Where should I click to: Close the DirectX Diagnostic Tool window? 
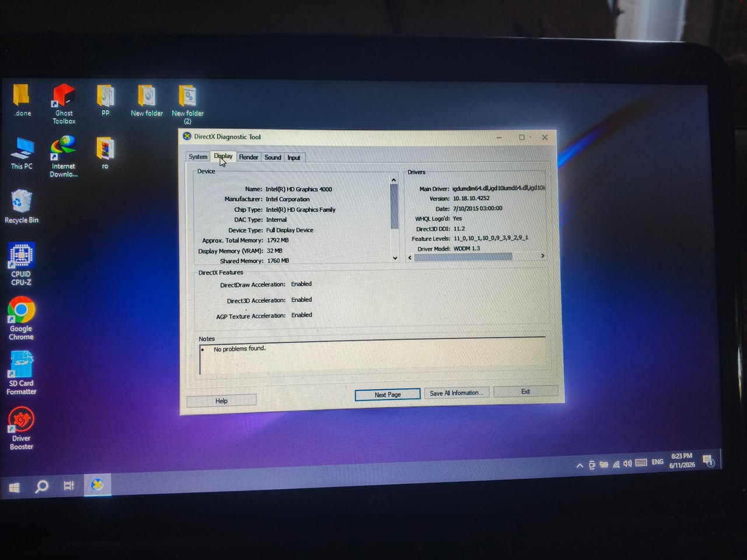click(544, 137)
